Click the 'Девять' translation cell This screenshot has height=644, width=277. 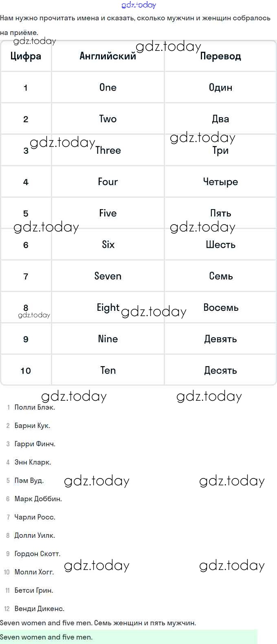pyautogui.click(x=220, y=339)
